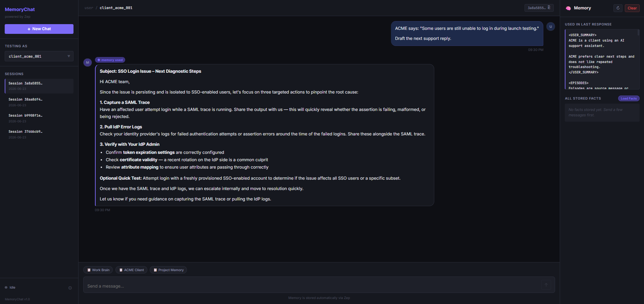Screen dimensions: 644x304
Task: Load all stored facts
Action: [x=629, y=98]
